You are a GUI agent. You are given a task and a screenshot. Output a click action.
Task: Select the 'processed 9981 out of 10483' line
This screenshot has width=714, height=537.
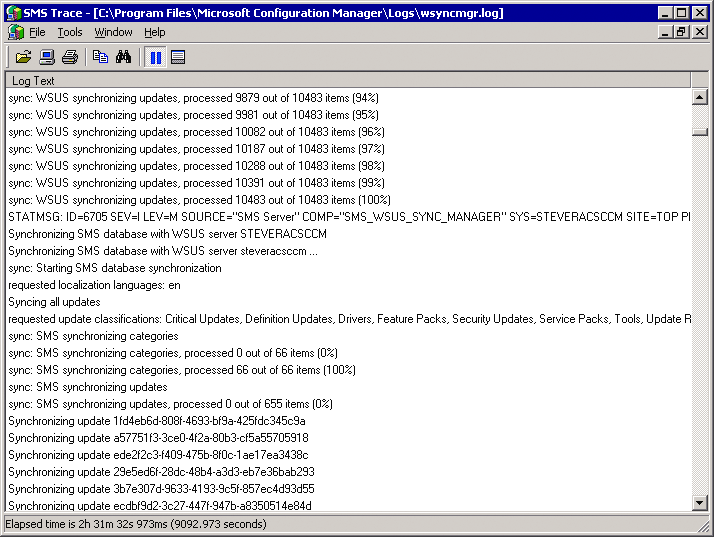[x=348, y=115]
